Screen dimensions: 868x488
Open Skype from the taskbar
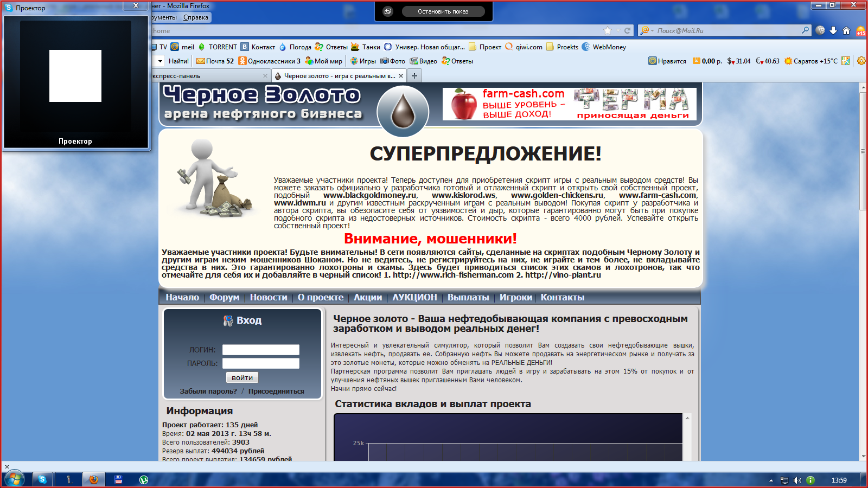[x=42, y=479]
